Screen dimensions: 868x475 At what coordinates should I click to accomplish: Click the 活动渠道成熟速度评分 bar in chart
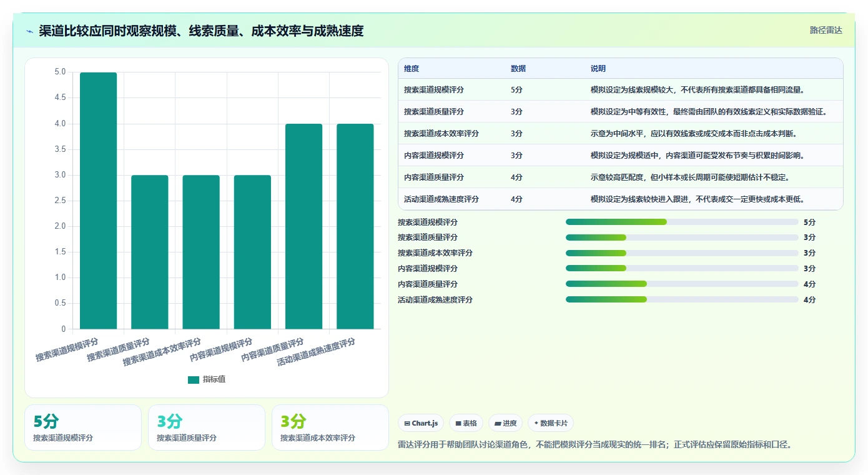coord(355,226)
